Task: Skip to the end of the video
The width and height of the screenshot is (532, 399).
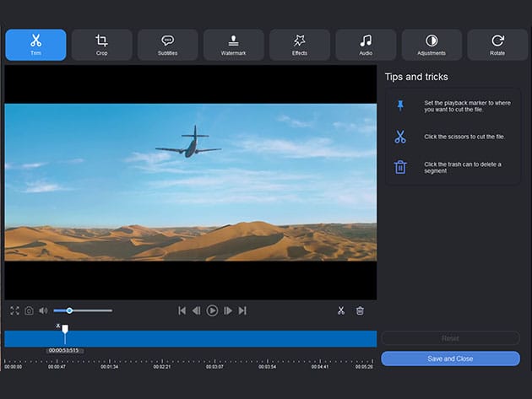Action: click(242, 310)
